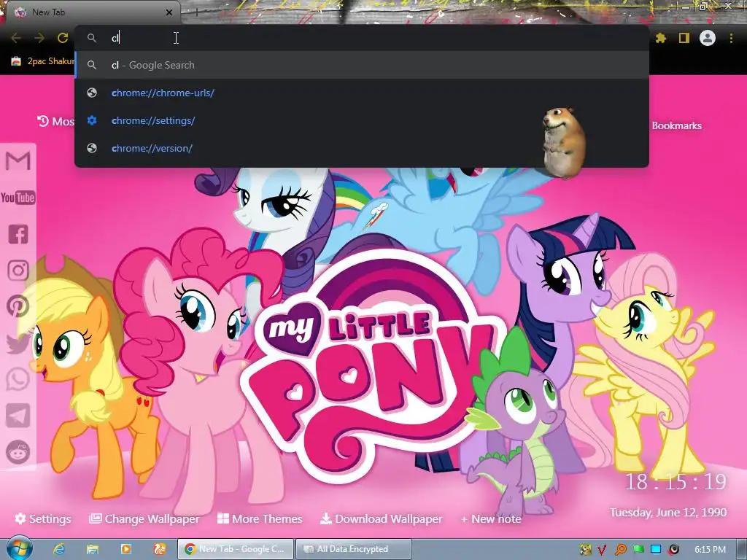Screen dimensions: 747x560
Task: Reload the page with refresh icon
Action: point(63,38)
